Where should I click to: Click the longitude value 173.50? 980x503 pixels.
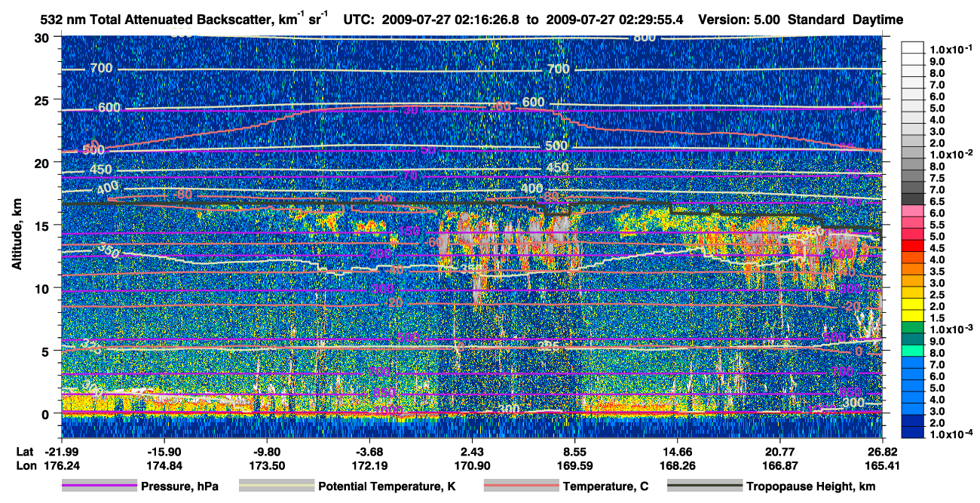point(268,465)
